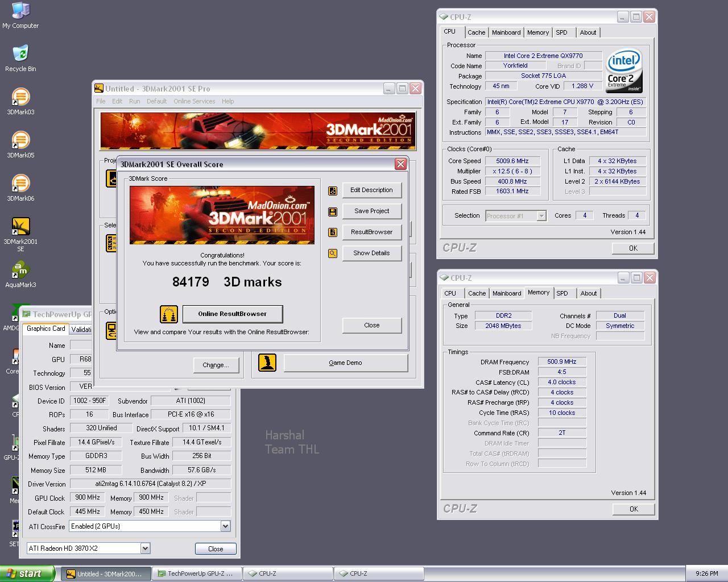This screenshot has width=728, height=582.
Task: Click the Show Details button
Action: coord(371,253)
